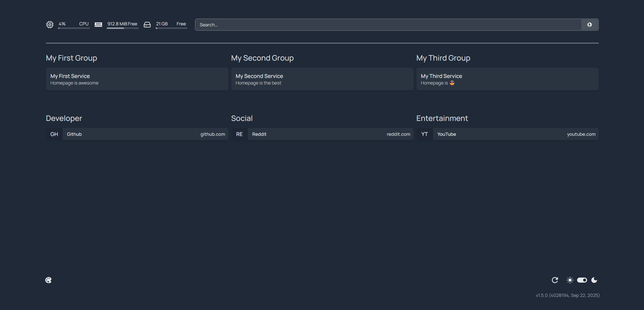644x310 pixels.
Task: Click the moon dark-mode icon
Action: click(x=594, y=280)
